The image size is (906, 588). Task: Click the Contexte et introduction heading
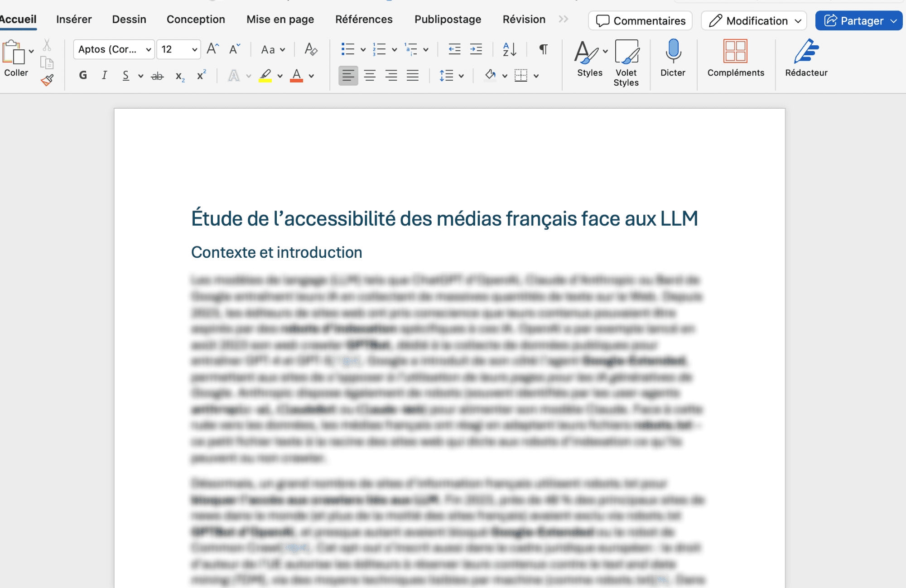click(x=276, y=252)
